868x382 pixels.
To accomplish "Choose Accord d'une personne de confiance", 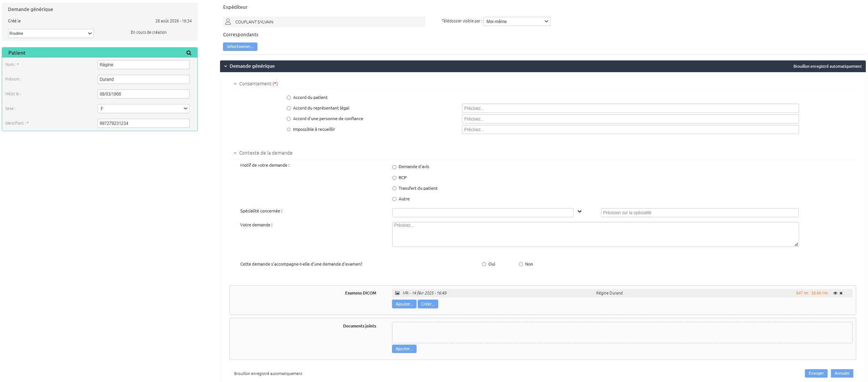I will (289, 119).
